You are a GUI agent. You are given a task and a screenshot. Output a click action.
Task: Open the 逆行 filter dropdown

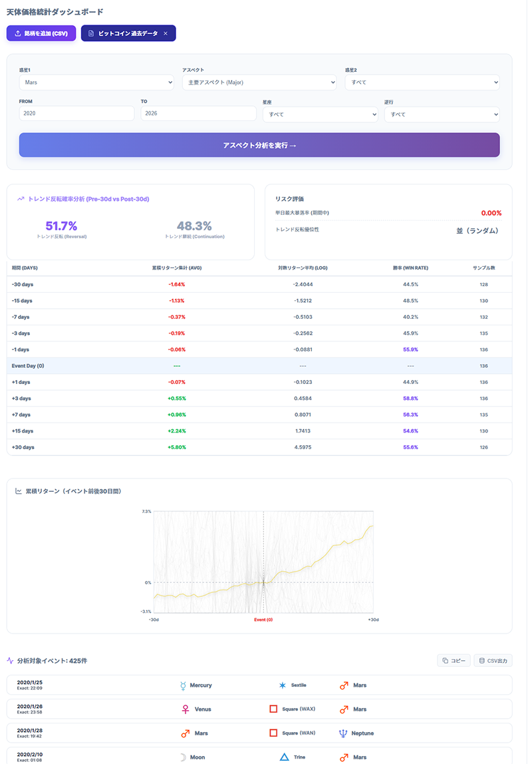tap(442, 114)
